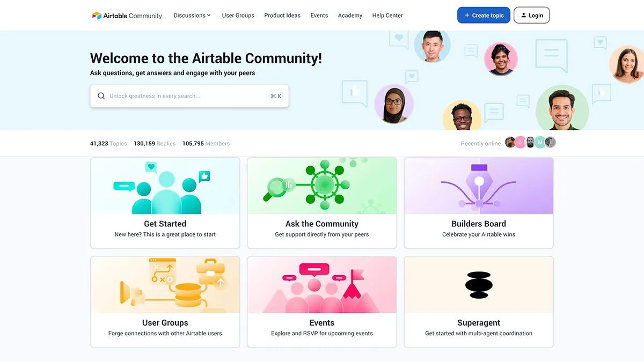Image resolution: width=644 pixels, height=362 pixels.
Task: Open the Events link in top navigation
Action: click(x=319, y=16)
